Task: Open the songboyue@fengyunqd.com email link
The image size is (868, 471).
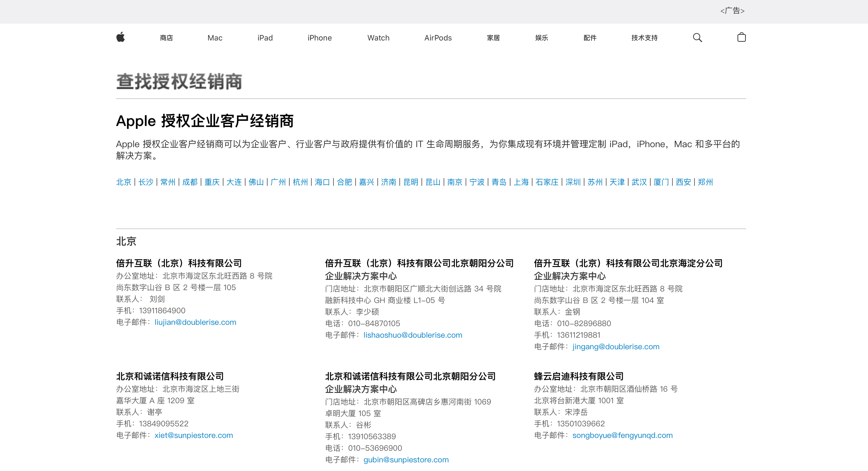Action: [x=622, y=435]
